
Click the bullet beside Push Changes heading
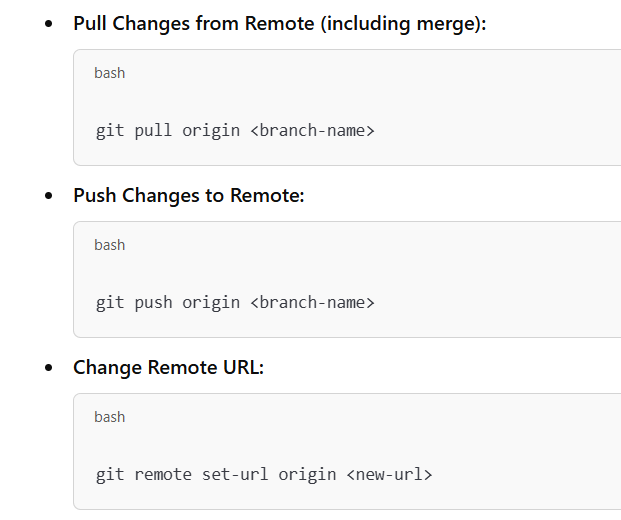pos(49,196)
